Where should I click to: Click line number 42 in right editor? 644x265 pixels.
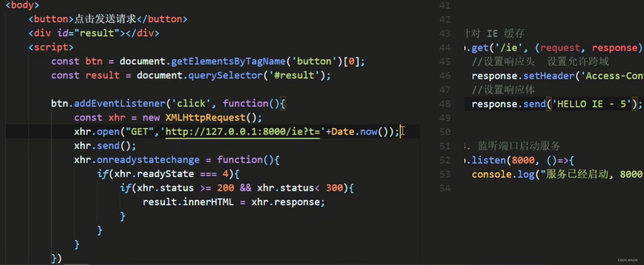tap(445, 20)
